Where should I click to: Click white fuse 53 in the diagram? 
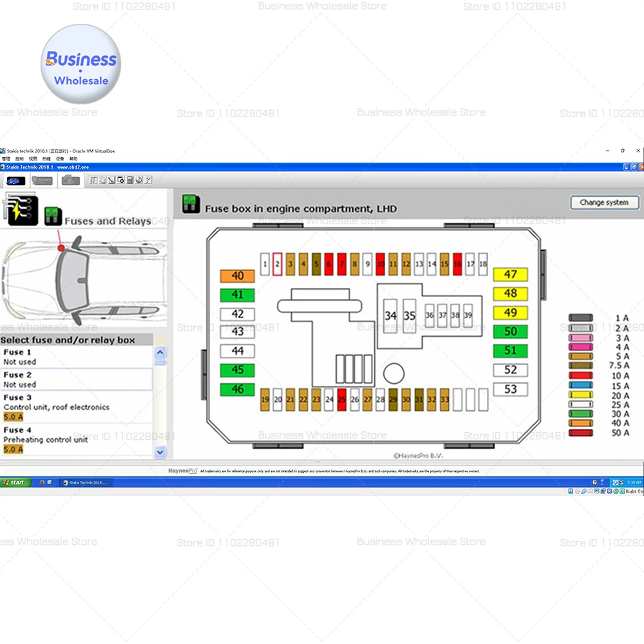(511, 390)
